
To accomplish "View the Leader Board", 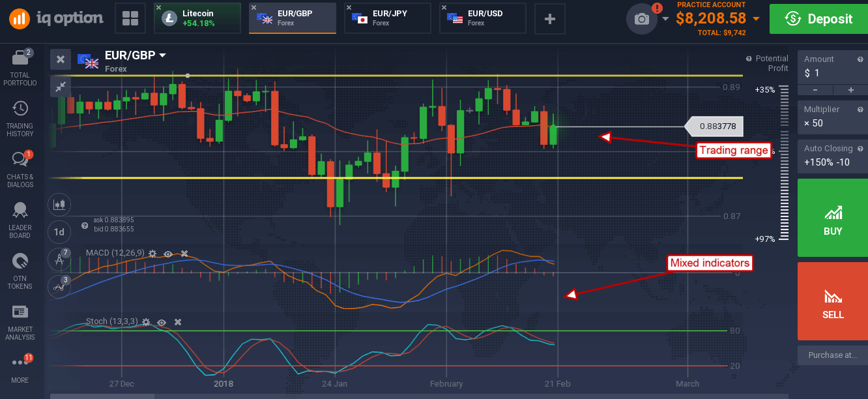I will click(20, 220).
